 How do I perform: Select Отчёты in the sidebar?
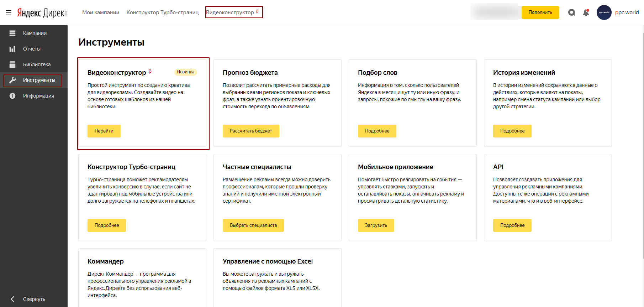pyautogui.click(x=32, y=49)
